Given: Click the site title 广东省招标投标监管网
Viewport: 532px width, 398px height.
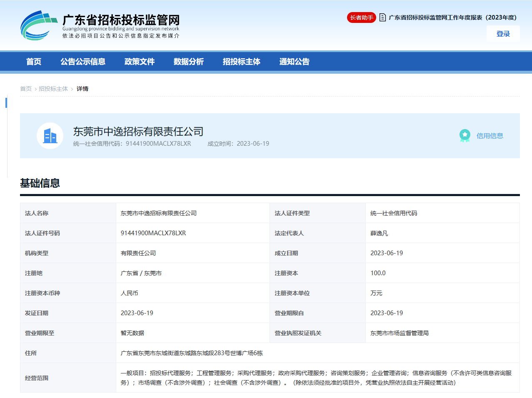Looking at the screenshot, I should click(121, 20).
